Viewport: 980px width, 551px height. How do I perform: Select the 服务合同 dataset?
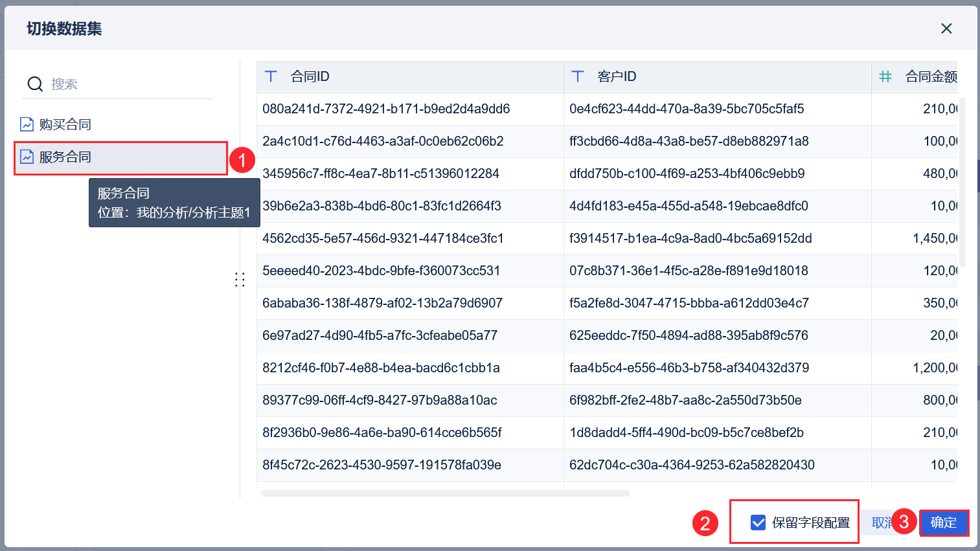coord(121,157)
